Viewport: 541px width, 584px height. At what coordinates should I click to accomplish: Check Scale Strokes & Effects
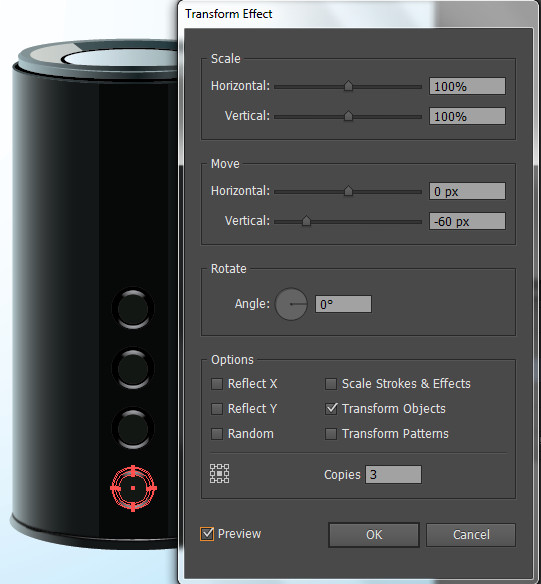coord(331,384)
